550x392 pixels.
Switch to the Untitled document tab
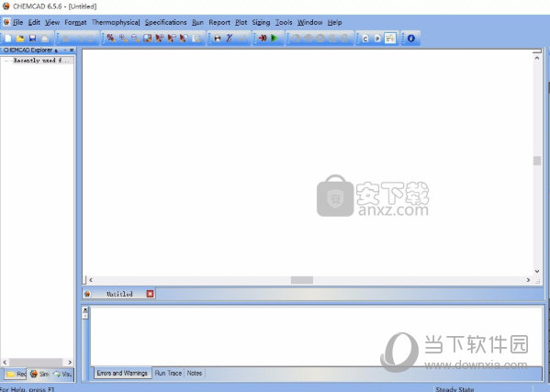(119, 294)
